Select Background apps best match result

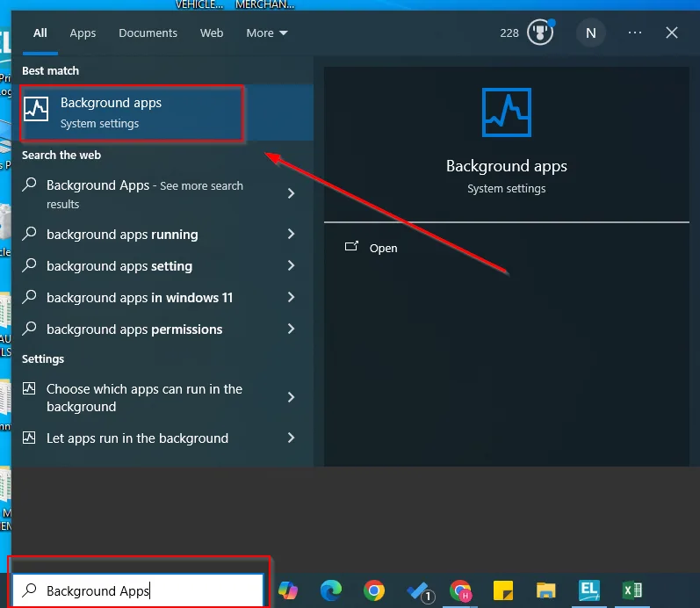click(x=132, y=112)
